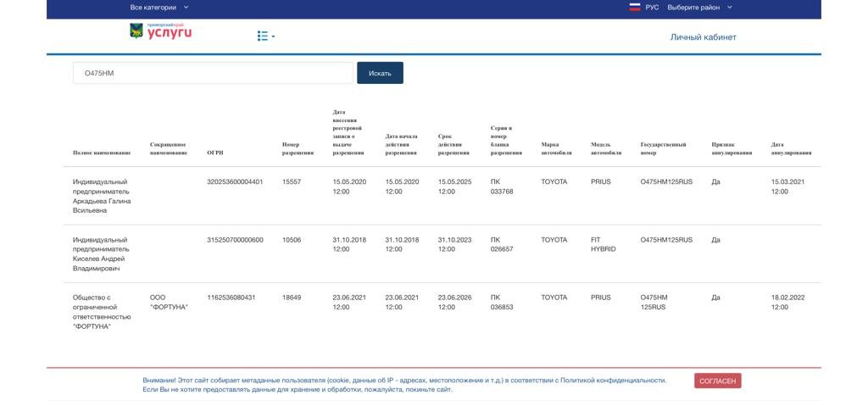Click the "Марка автомобиля" column header

556,148
